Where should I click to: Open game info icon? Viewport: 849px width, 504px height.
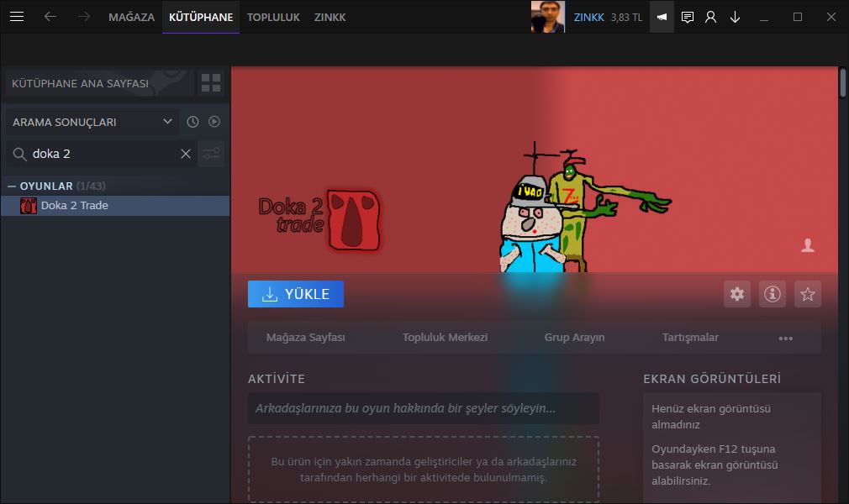pos(773,294)
